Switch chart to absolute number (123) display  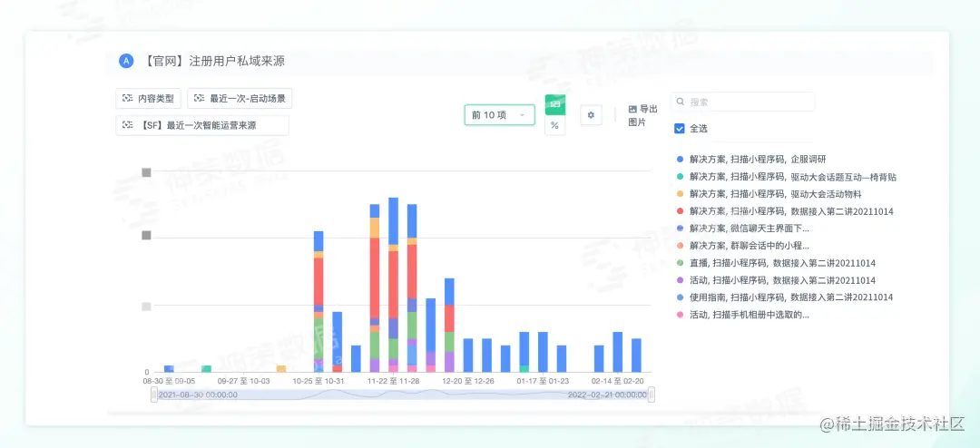555,105
